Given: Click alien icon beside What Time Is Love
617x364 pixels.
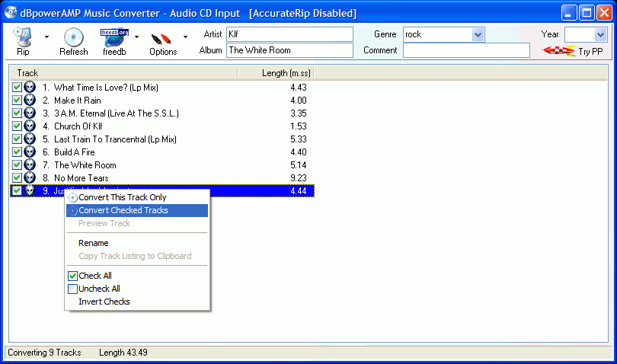Looking at the screenshot, I should coord(30,87).
